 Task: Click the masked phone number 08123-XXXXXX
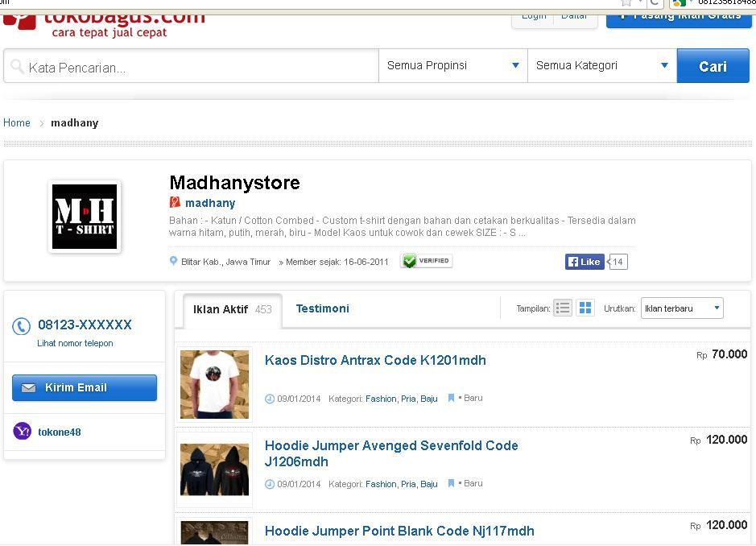pyautogui.click(x=85, y=325)
